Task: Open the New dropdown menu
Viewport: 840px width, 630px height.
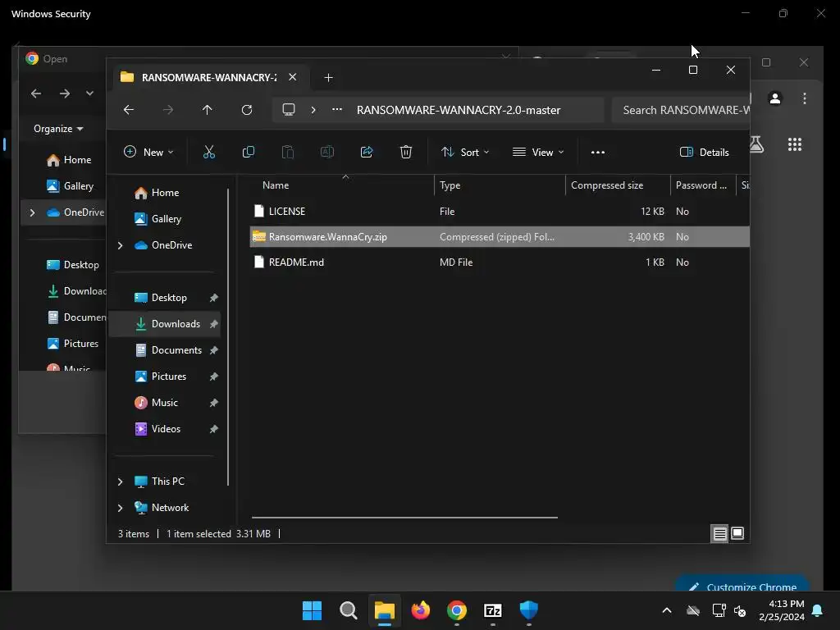Action: tap(149, 152)
